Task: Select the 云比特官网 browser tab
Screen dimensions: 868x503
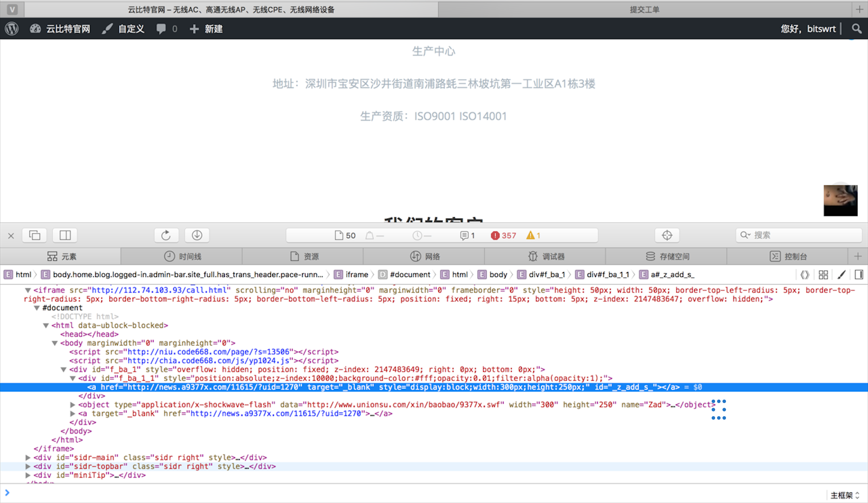Action: point(231,9)
